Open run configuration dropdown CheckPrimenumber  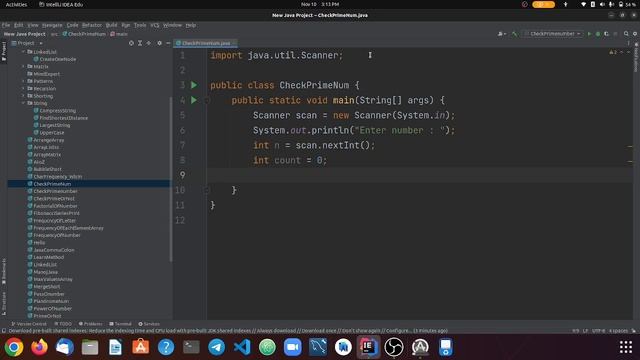click(553, 34)
